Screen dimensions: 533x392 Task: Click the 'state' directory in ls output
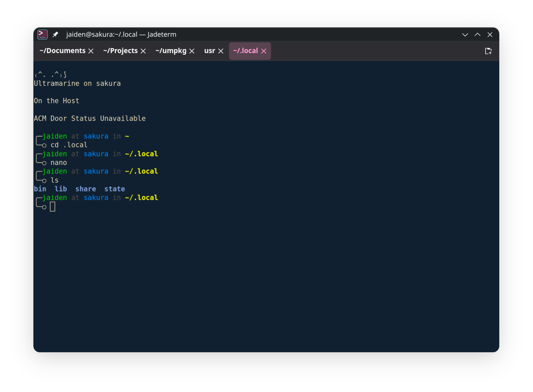[115, 189]
